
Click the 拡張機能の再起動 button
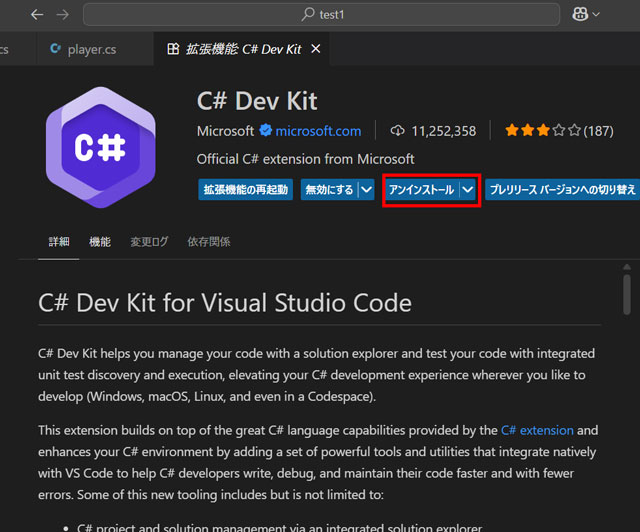pos(245,189)
